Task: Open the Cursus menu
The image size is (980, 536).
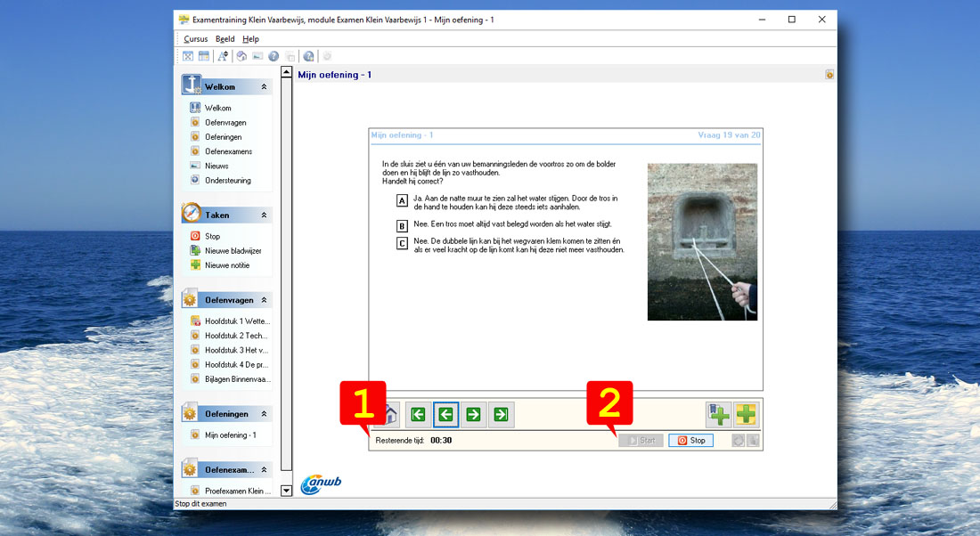Action: [x=195, y=39]
